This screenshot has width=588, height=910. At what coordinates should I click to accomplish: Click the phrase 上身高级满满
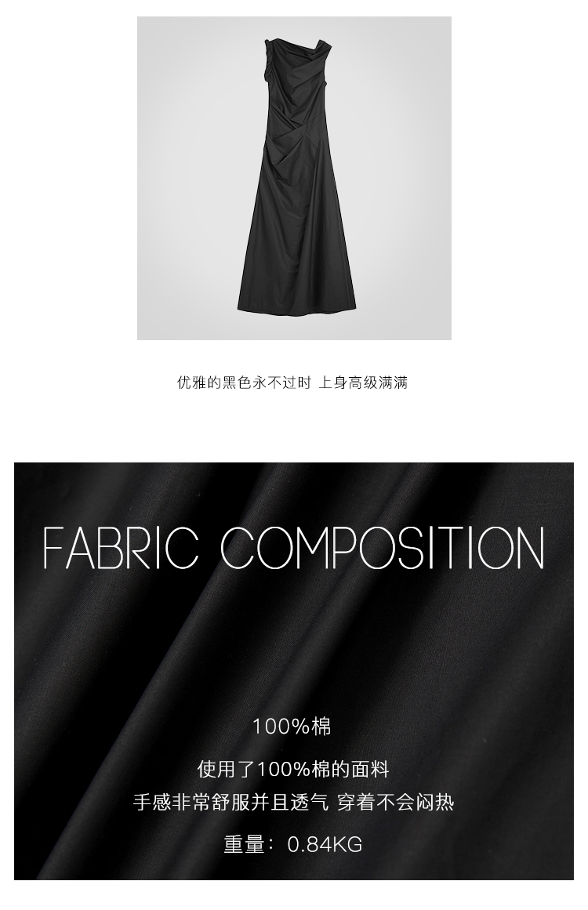tap(364, 382)
